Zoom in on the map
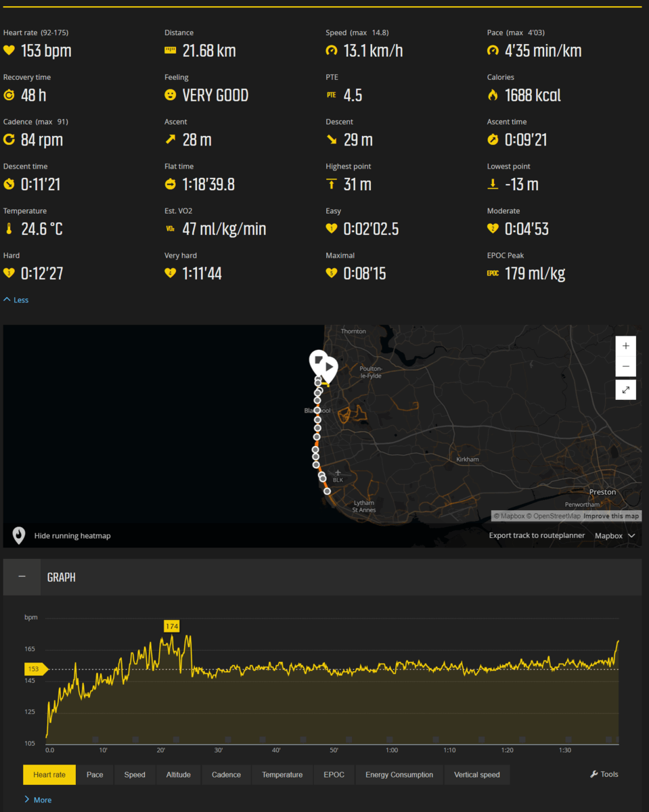 (625, 346)
